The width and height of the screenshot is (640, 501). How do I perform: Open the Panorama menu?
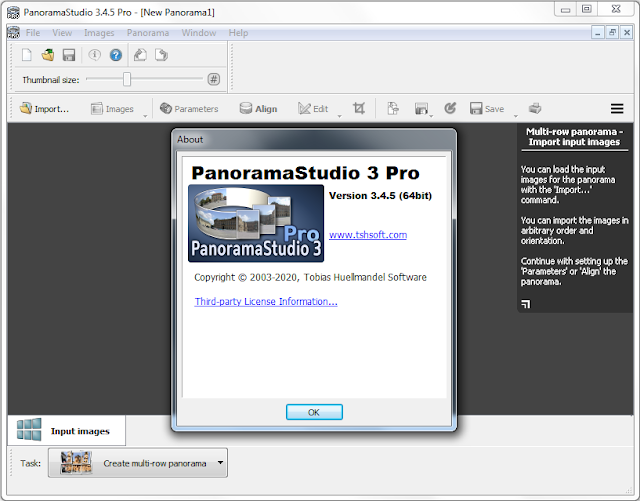coord(148,33)
